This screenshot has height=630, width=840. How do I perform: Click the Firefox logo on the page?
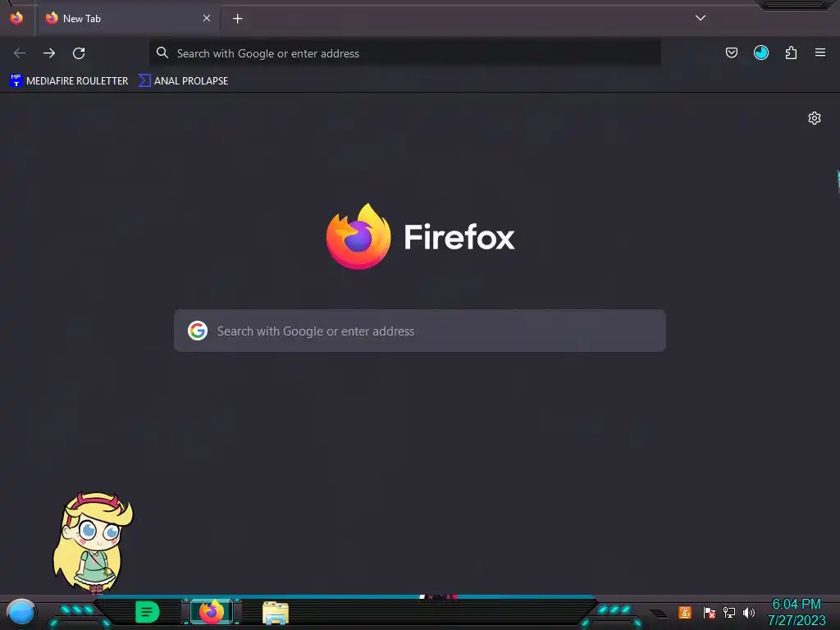point(358,236)
